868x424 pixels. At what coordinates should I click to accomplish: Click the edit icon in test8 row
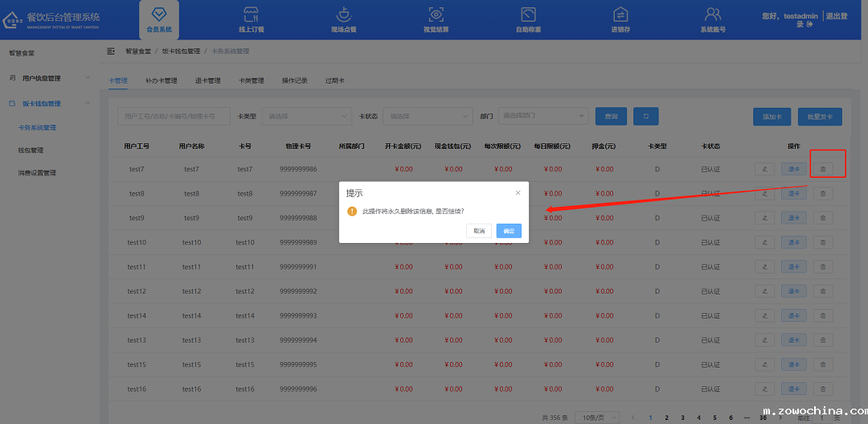click(x=764, y=193)
